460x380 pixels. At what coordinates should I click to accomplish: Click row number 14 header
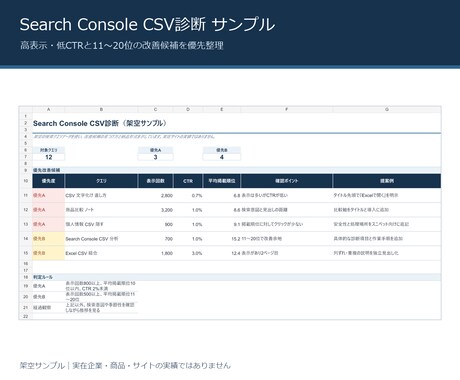pos(26,239)
